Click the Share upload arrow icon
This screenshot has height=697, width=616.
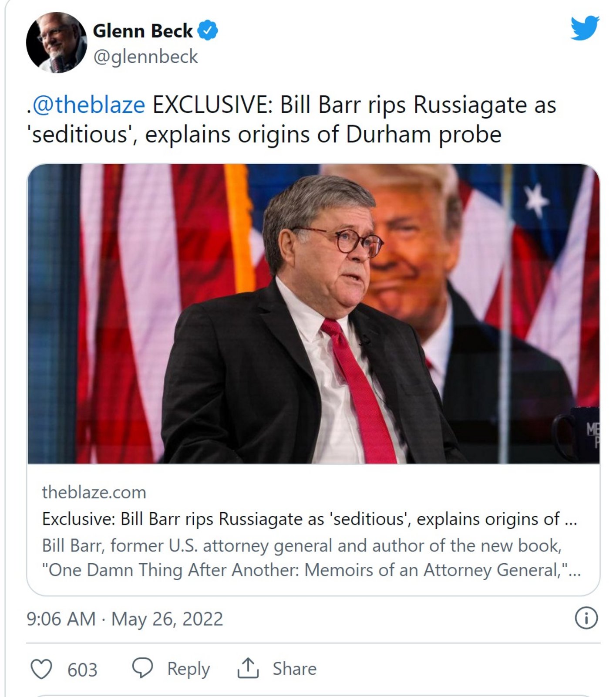coord(248,668)
